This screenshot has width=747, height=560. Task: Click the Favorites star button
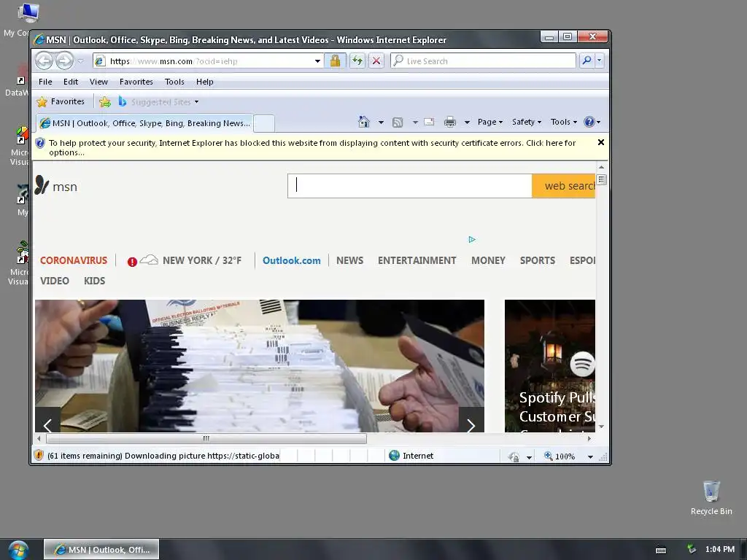coord(61,101)
